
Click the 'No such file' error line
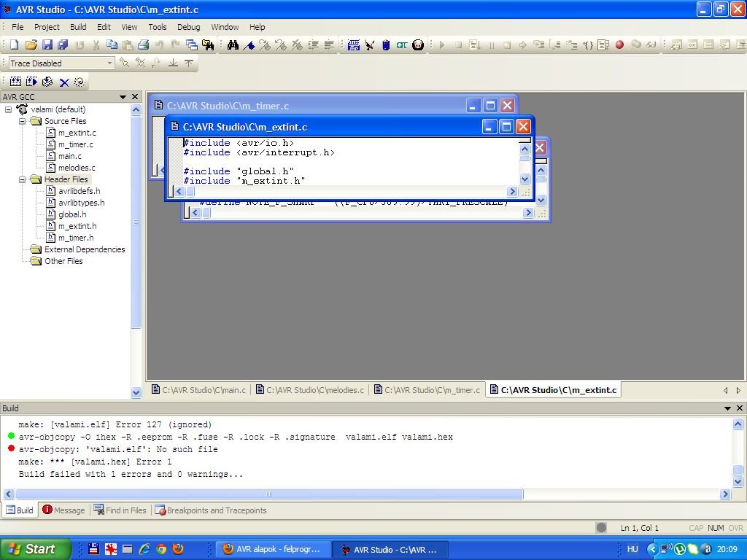118,449
